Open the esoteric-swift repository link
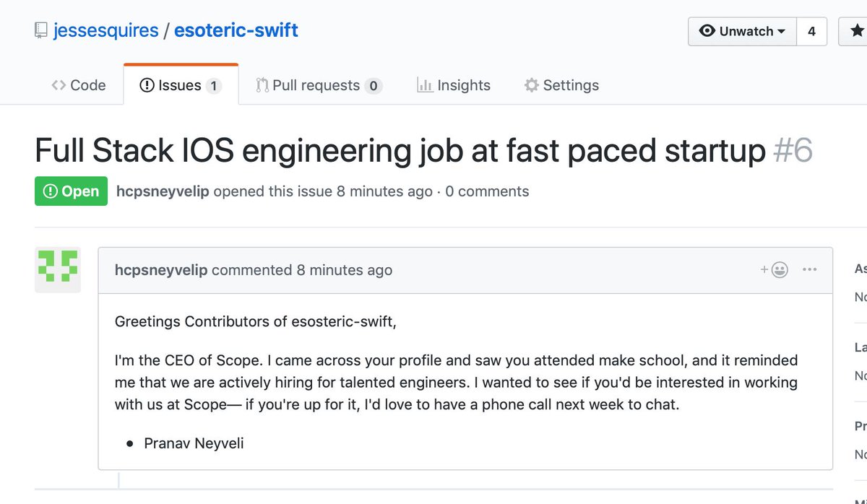Image resolution: width=867 pixels, height=504 pixels. click(x=236, y=31)
